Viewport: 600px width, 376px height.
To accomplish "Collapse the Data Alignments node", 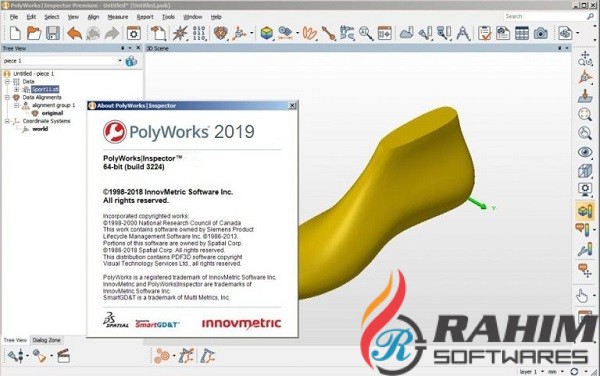I will pos(7,98).
